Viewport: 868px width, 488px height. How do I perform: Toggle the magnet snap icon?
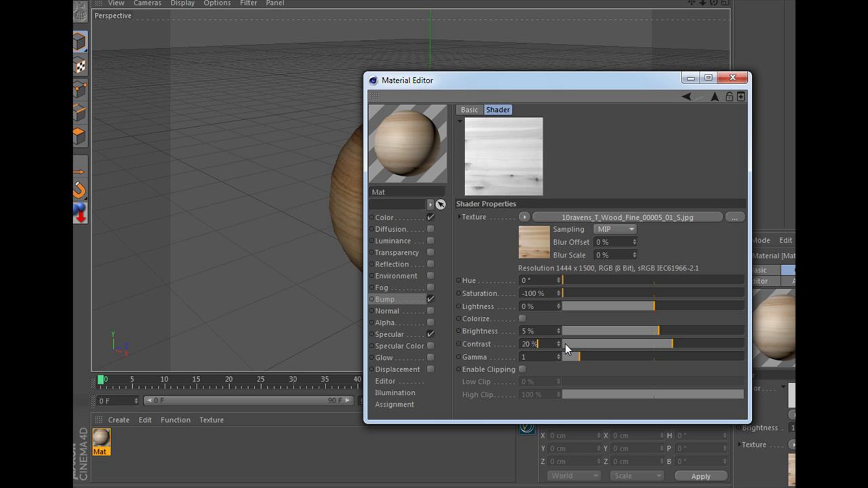[80, 190]
